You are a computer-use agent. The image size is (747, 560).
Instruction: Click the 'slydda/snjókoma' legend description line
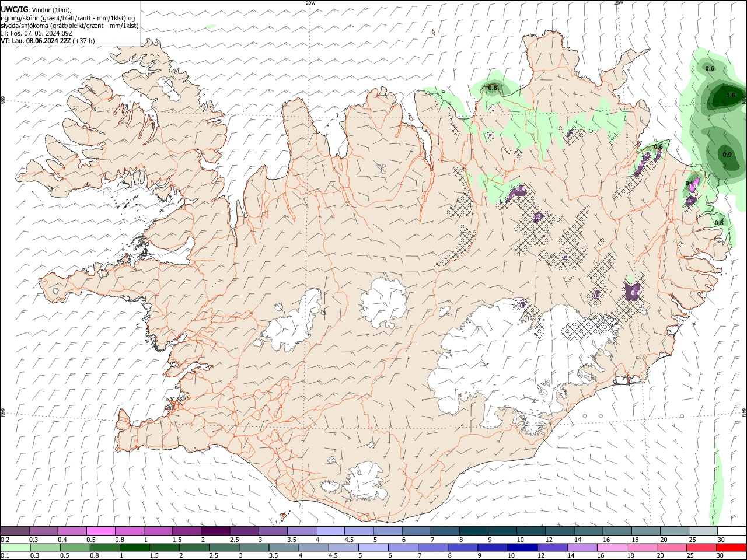pyautogui.click(x=69, y=26)
